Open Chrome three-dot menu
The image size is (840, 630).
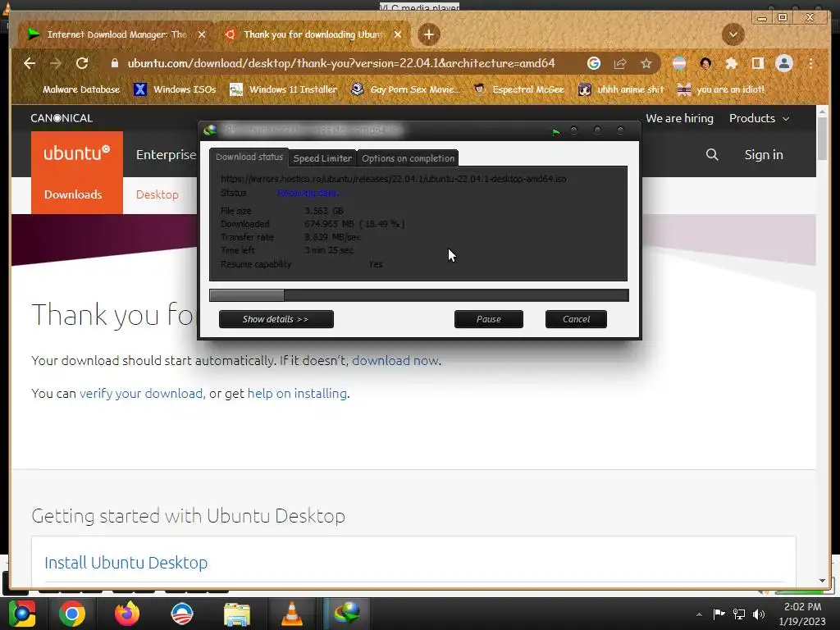(811, 63)
